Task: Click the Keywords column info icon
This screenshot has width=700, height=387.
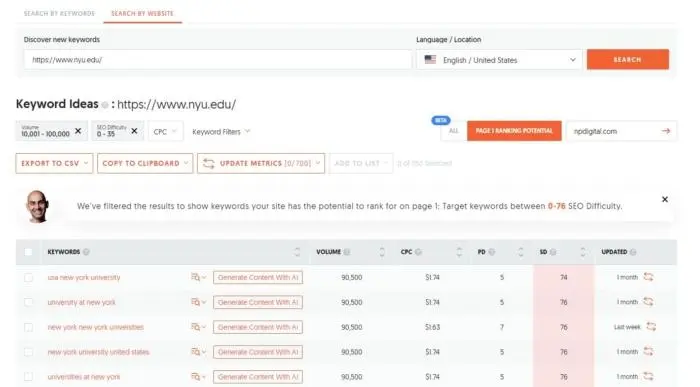Action: pyautogui.click(x=86, y=252)
